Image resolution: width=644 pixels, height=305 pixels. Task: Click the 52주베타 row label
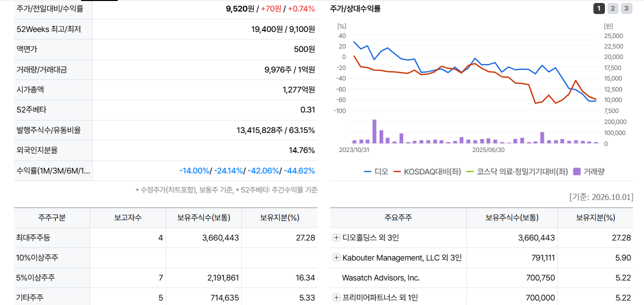[31, 109]
